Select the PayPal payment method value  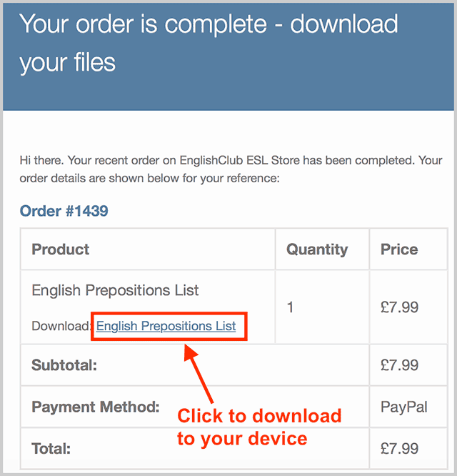click(404, 407)
